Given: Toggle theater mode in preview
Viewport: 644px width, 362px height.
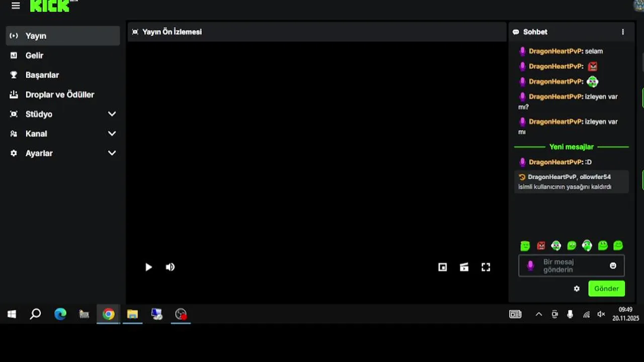Looking at the screenshot, I should [x=464, y=267].
